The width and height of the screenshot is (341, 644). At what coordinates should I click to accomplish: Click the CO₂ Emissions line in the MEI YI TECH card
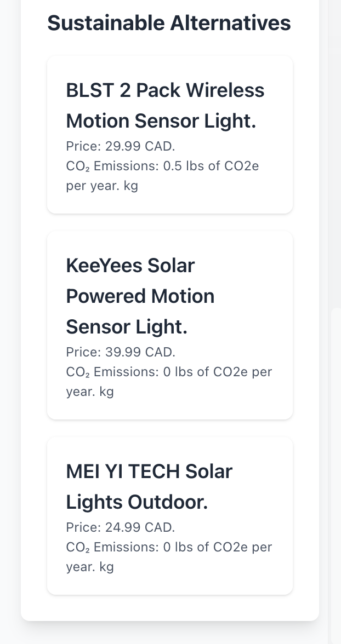pos(169,547)
